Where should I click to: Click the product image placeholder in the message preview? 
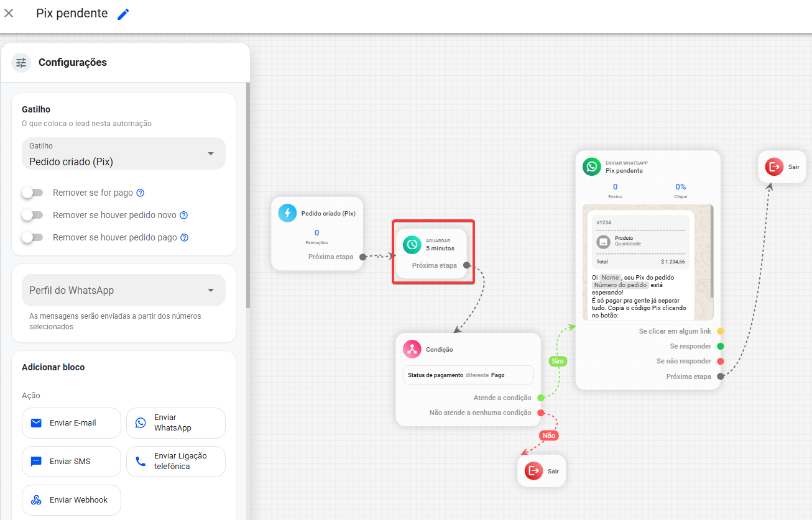click(603, 241)
